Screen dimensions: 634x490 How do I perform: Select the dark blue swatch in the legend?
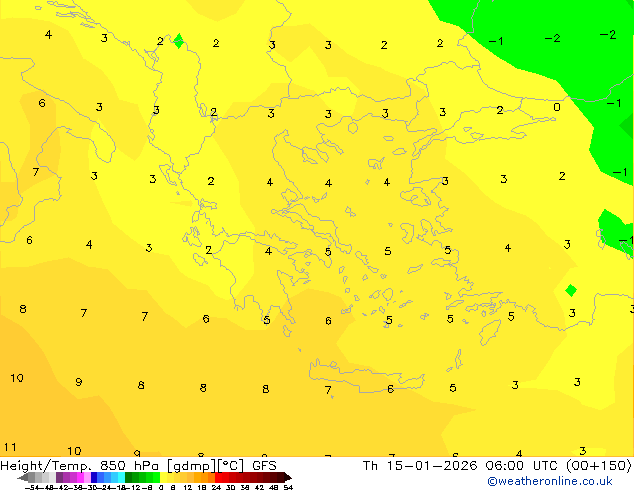[x=94, y=478]
